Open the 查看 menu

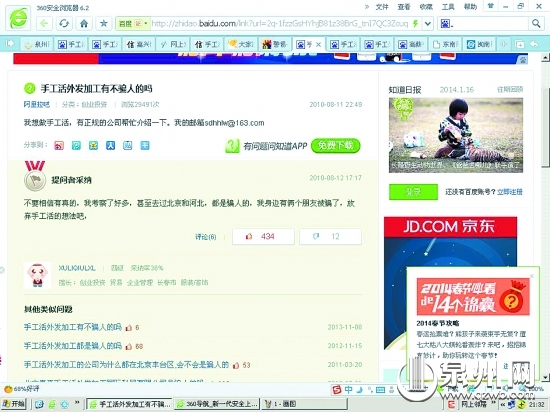click(404, 7)
